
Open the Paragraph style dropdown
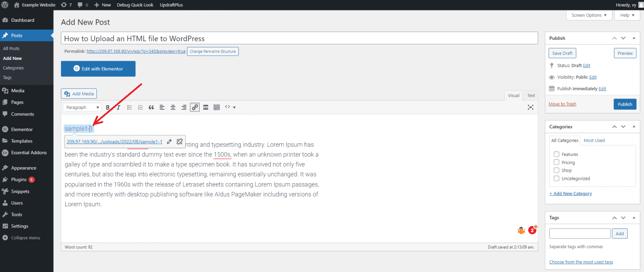pos(82,107)
